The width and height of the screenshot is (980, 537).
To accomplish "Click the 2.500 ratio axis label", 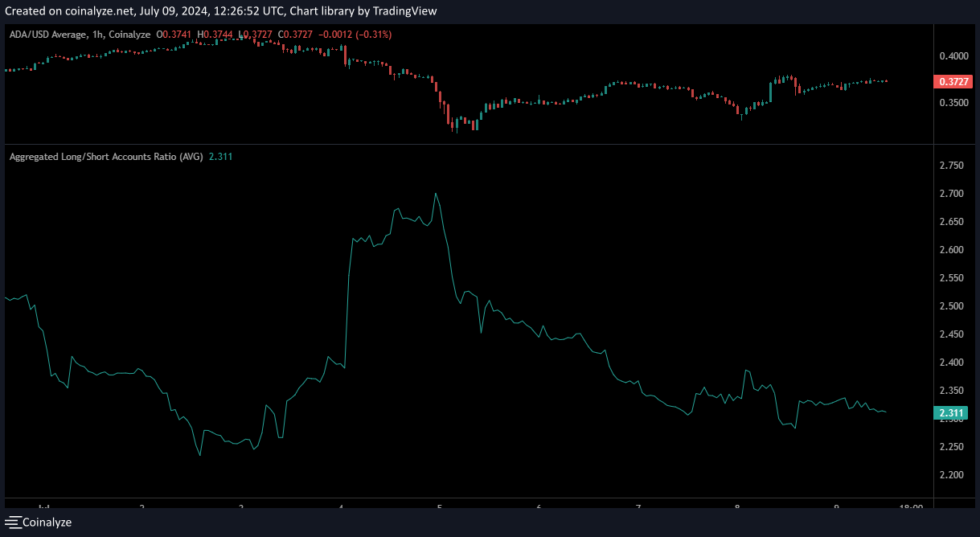I will coord(951,306).
